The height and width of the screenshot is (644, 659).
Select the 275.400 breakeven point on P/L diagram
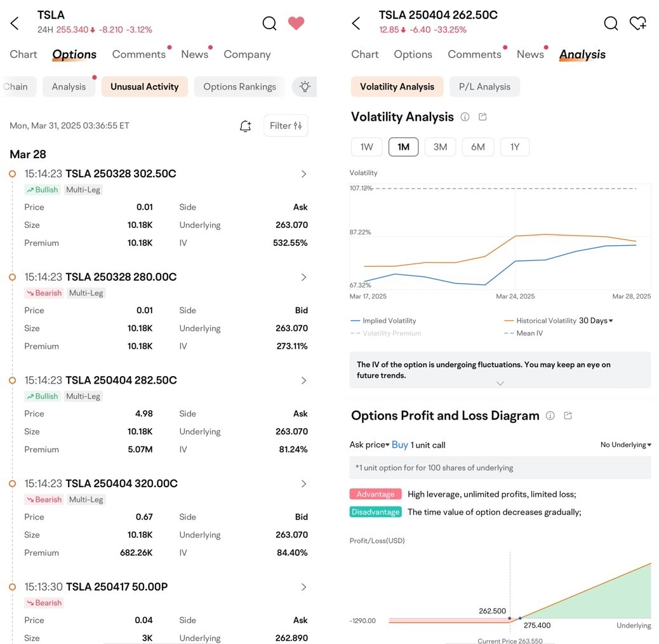[x=521, y=618]
